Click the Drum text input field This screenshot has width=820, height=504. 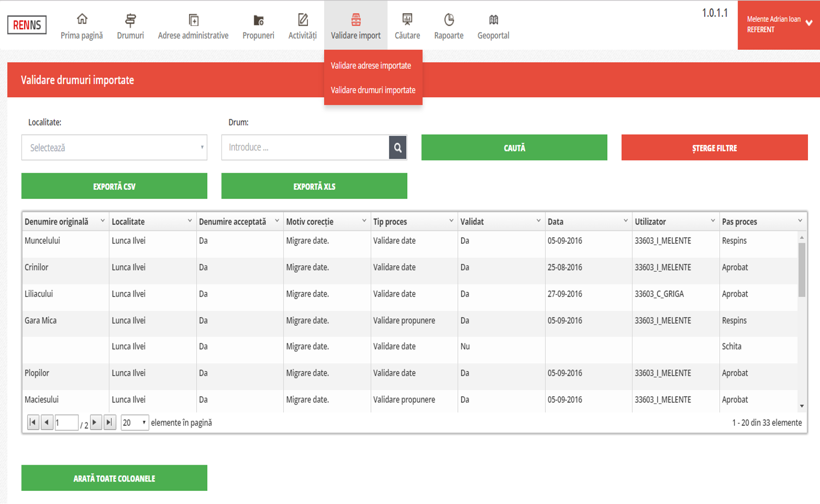(305, 148)
